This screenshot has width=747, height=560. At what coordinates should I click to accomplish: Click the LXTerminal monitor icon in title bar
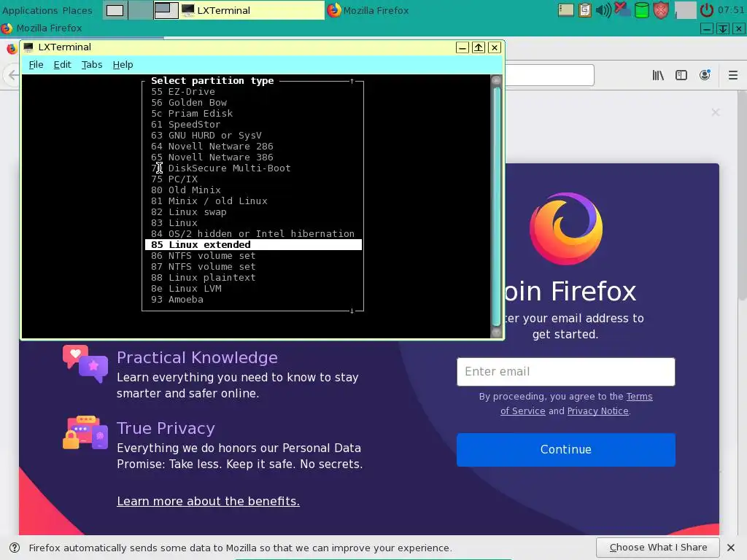point(28,47)
